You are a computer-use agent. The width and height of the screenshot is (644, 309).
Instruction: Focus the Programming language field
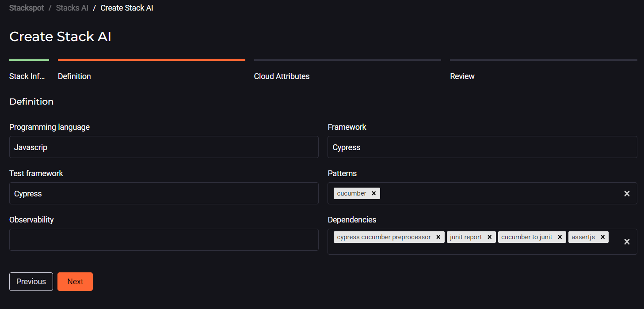click(x=164, y=147)
